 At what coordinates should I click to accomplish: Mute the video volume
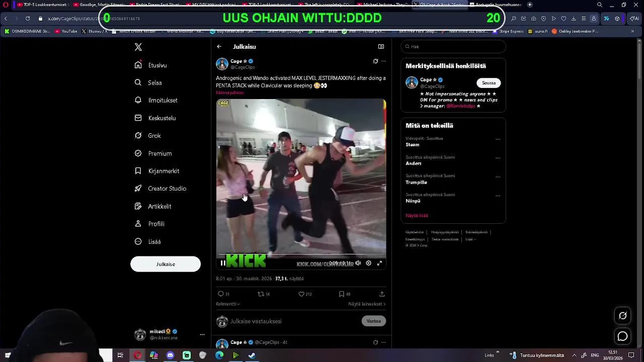point(358,263)
